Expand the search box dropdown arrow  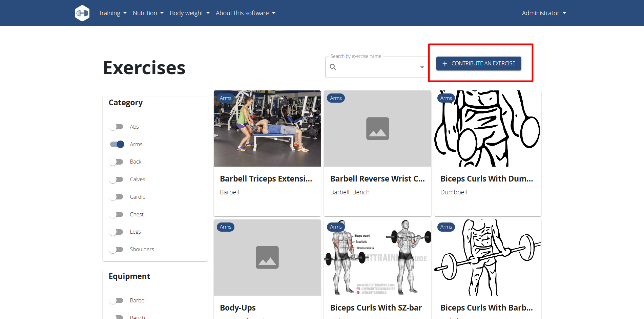click(422, 67)
